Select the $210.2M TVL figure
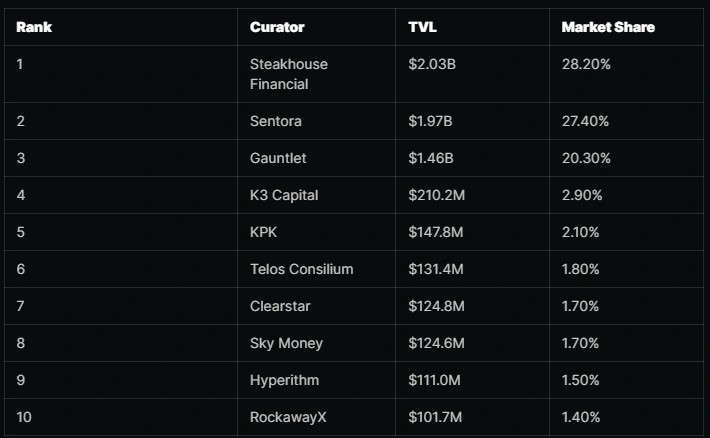Image resolution: width=710 pixels, height=438 pixels. [437, 195]
